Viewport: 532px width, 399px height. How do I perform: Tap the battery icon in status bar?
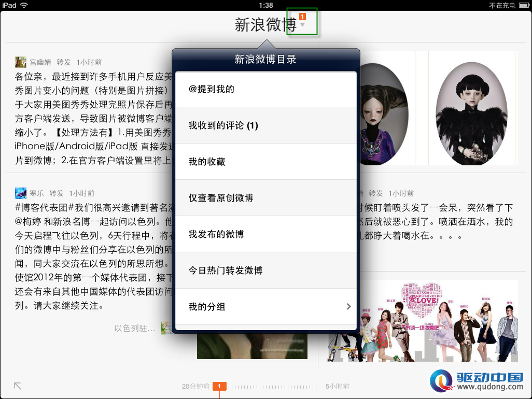pyautogui.click(x=524, y=5)
